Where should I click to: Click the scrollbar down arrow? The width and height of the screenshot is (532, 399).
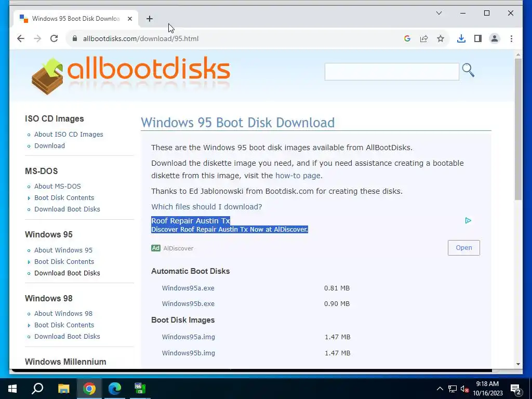point(518,364)
